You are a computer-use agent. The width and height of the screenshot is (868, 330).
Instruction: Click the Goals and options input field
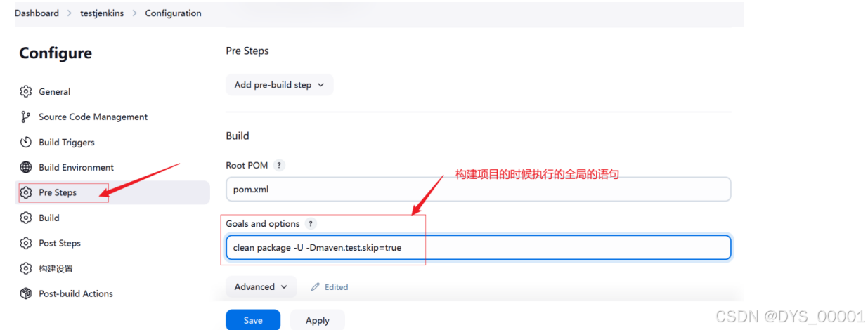pyautogui.click(x=478, y=247)
